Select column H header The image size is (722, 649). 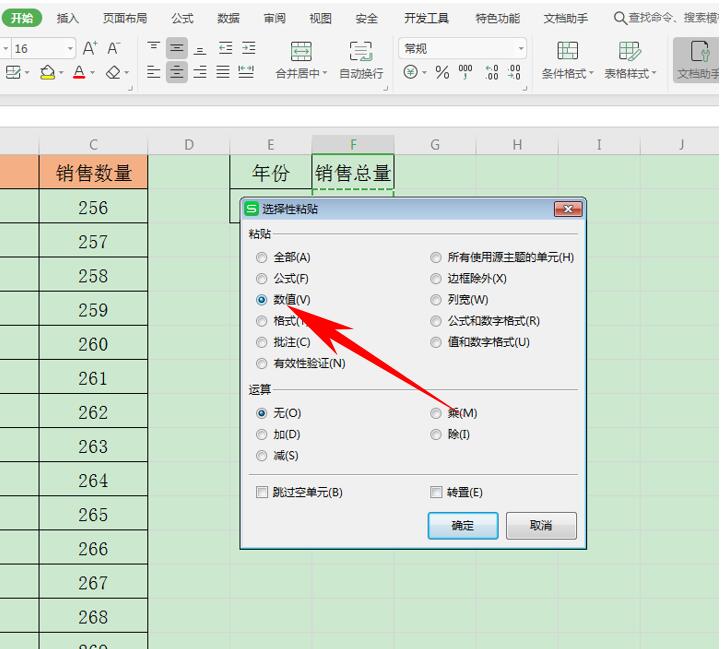[x=517, y=145]
